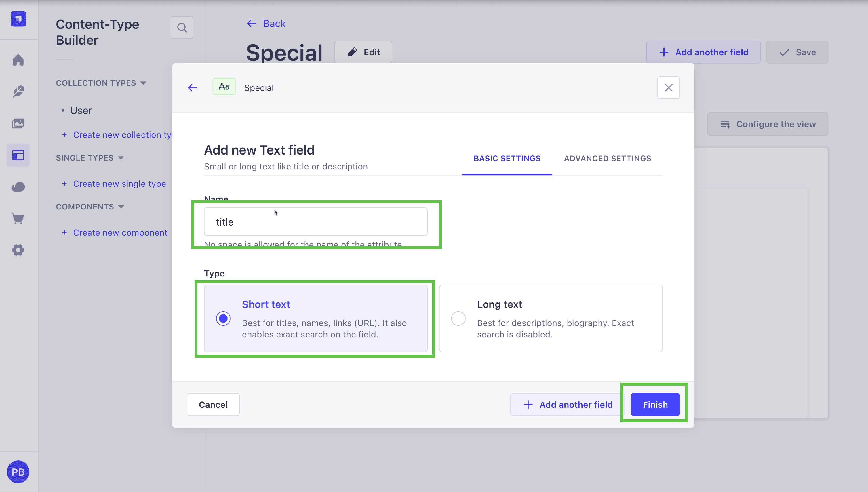
Task: Open the Settings gear sidebar icon
Action: 18,250
